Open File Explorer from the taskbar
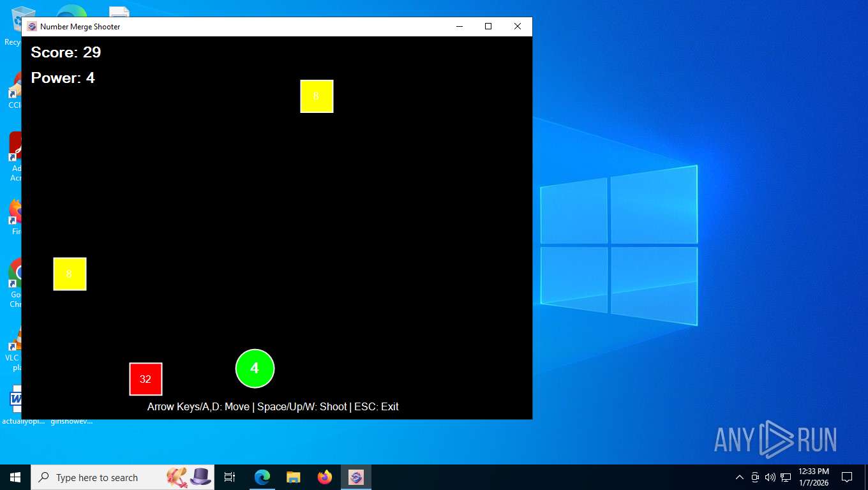The image size is (868, 490). (x=293, y=477)
